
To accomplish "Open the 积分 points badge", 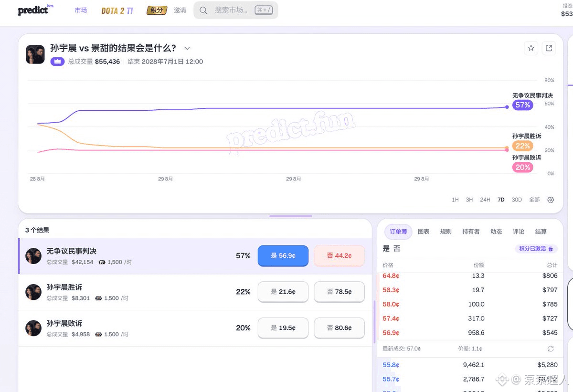I will (x=157, y=10).
